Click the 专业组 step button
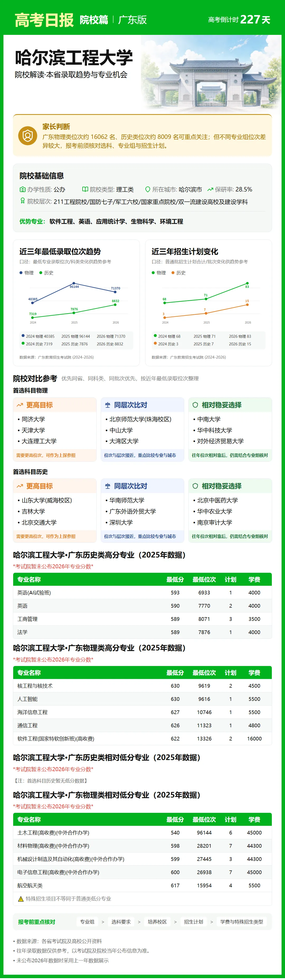The height and width of the screenshot is (980, 285). [87, 922]
